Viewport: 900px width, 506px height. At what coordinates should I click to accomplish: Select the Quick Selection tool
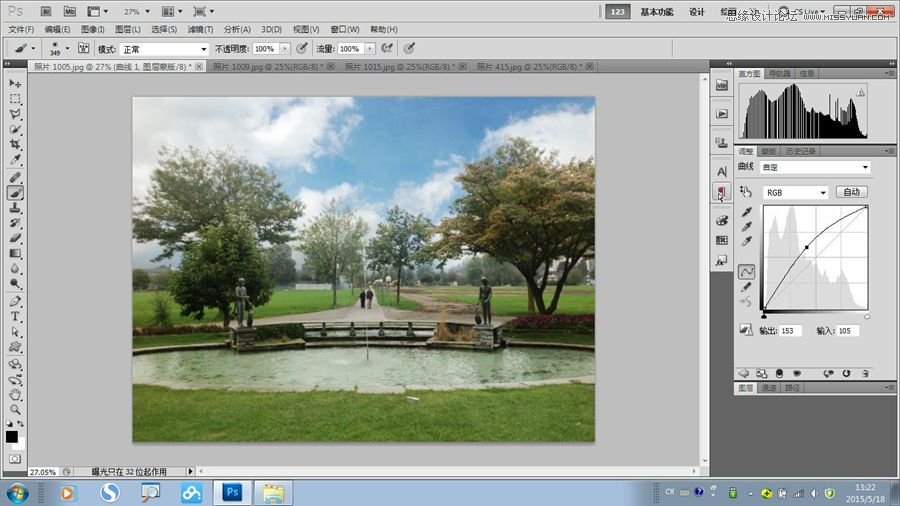(15, 130)
